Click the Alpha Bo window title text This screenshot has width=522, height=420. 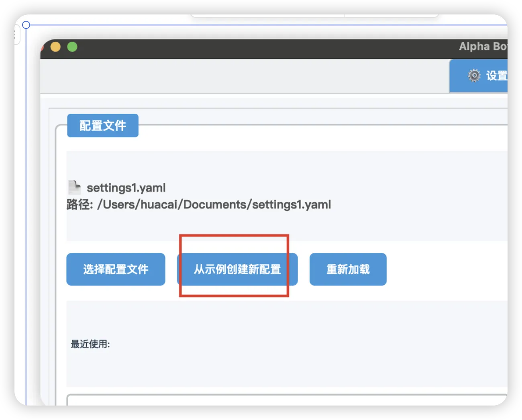(x=483, y=47)
